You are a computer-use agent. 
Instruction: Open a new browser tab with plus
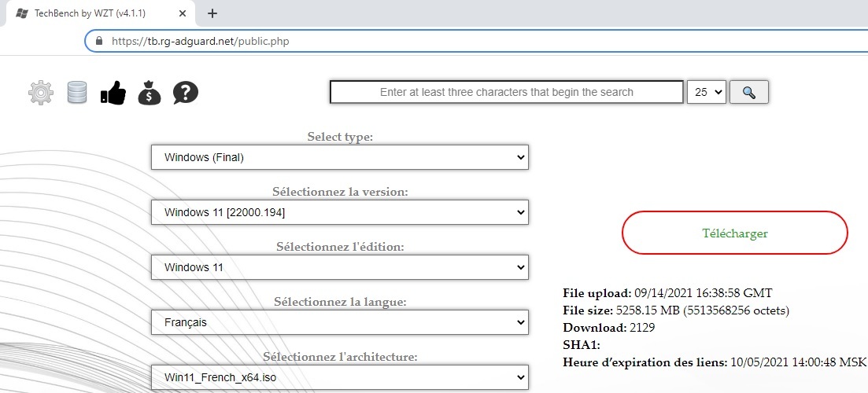pyautogui.click(x=212, y=13)
